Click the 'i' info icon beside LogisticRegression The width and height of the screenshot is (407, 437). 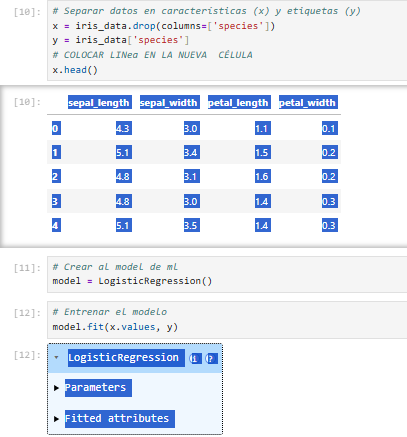pos(195,359)
